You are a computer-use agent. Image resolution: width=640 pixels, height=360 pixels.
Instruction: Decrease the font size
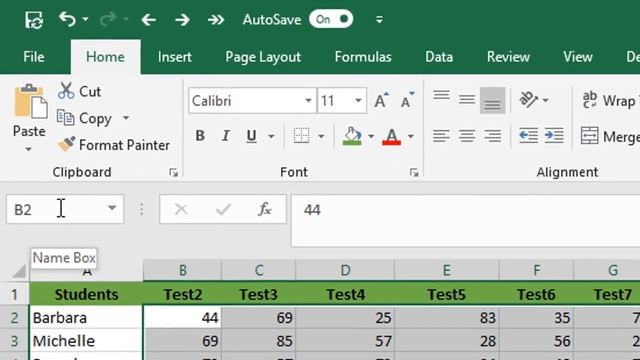point(407,100)
